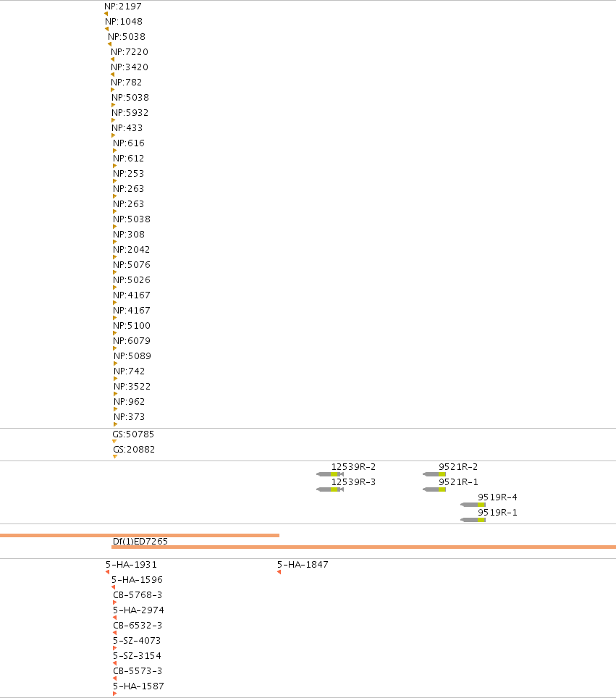Click the triangle marker under NP:1048
This screenshot has height=698, width=616.
tap(107, 29)
